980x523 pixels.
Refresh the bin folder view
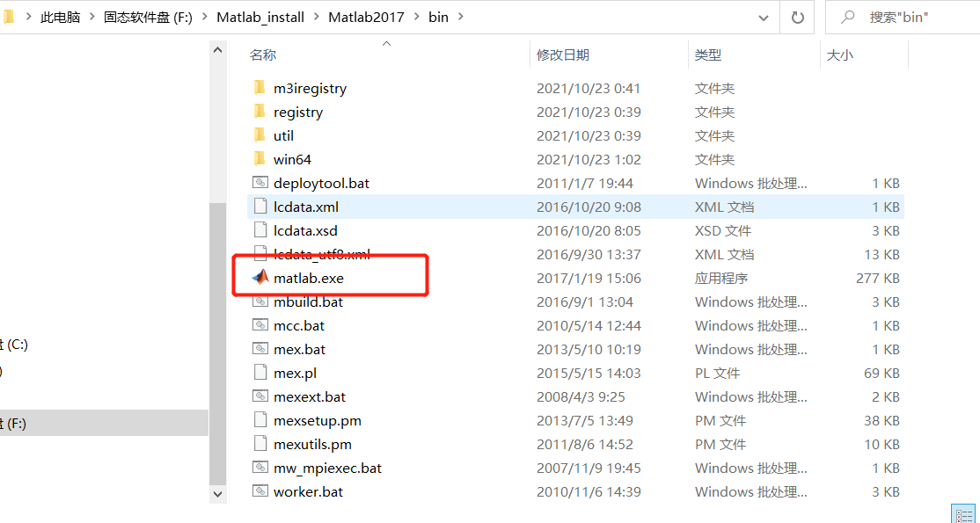(x=798, y=18)
